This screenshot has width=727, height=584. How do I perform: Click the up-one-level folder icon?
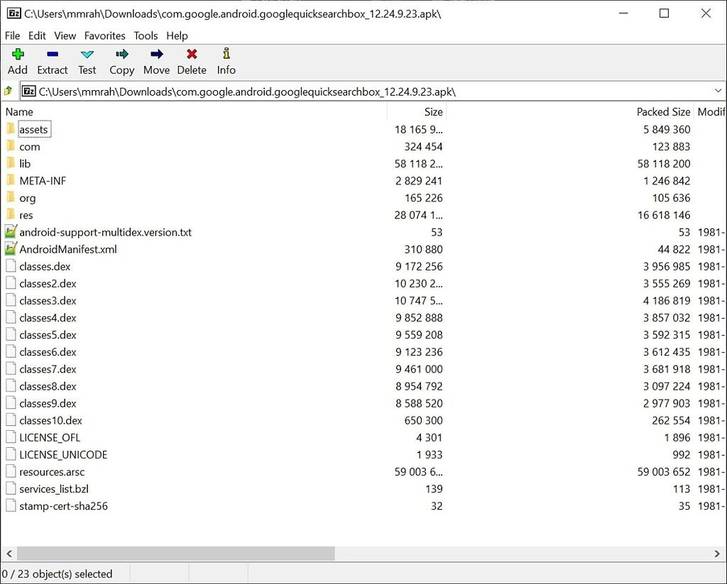click(x=8, y=91)
